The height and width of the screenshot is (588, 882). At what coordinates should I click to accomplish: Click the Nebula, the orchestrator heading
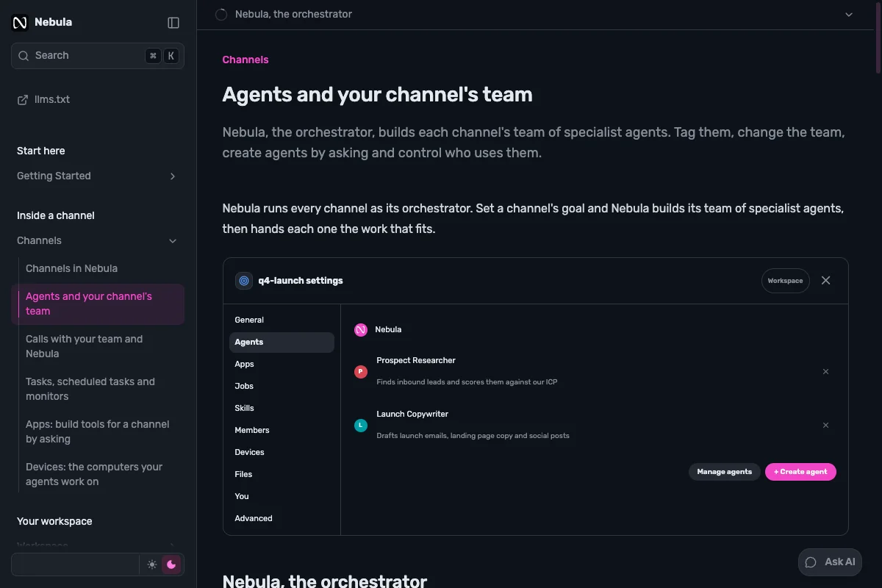(x=325, y=581)
